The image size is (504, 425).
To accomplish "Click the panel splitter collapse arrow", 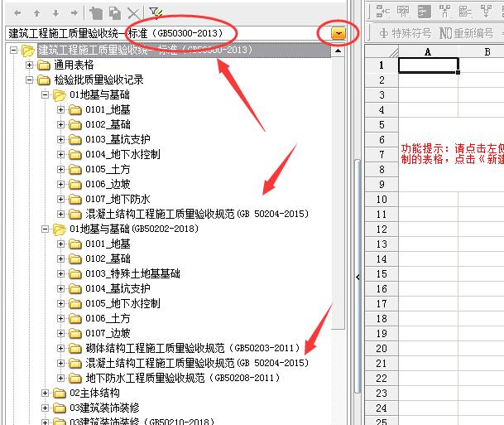I will pos(358,277).
